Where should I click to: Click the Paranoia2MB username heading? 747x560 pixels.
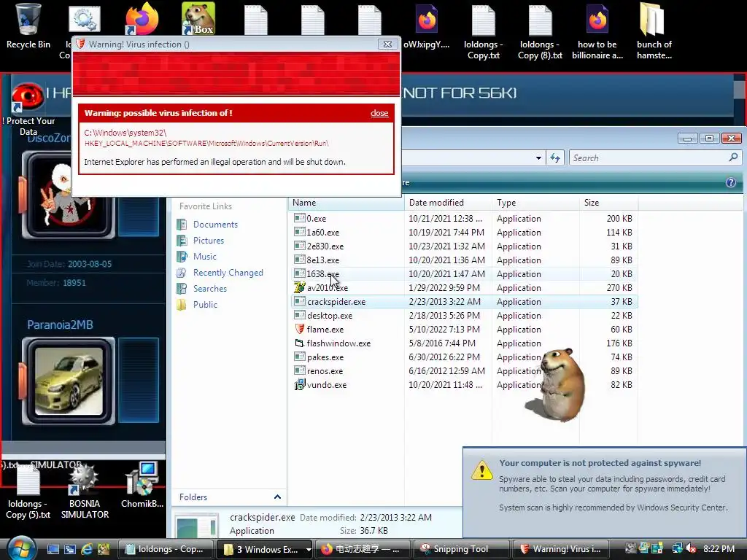coord(60,324)
